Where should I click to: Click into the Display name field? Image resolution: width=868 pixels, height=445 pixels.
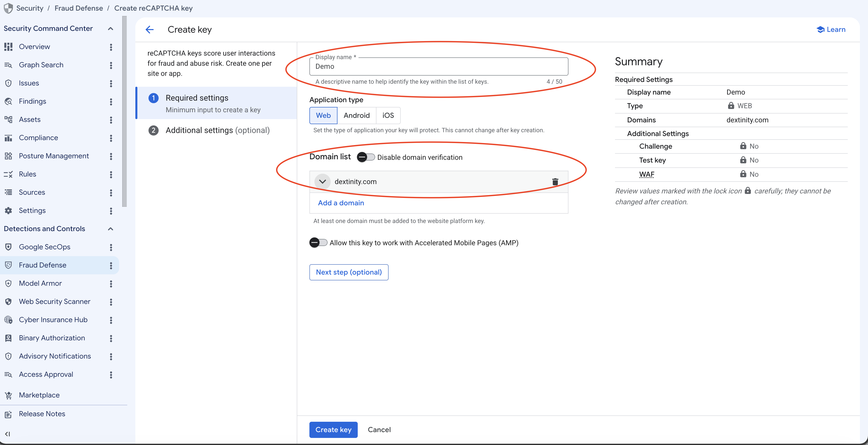click(x=439, y=66)
